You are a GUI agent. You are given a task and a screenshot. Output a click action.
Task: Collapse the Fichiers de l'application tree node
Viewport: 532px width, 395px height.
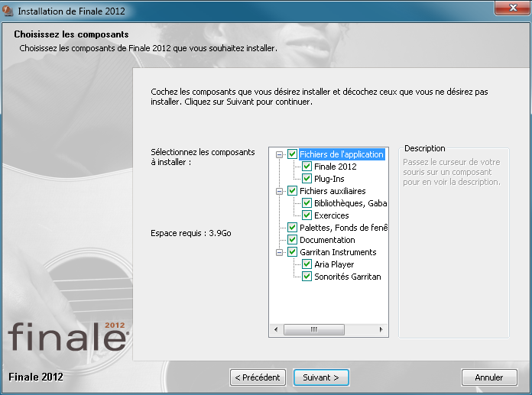click(280, 154)
